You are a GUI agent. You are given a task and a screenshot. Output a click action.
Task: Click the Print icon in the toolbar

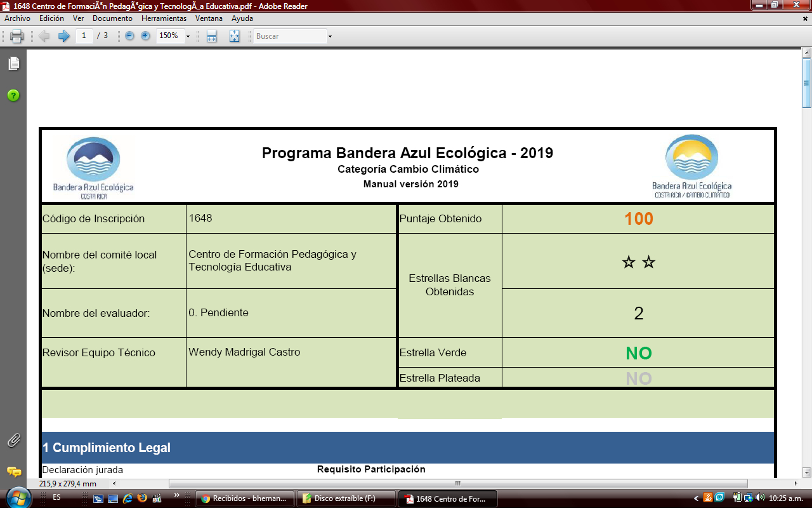pyautogui.click(x=17, y=36)
